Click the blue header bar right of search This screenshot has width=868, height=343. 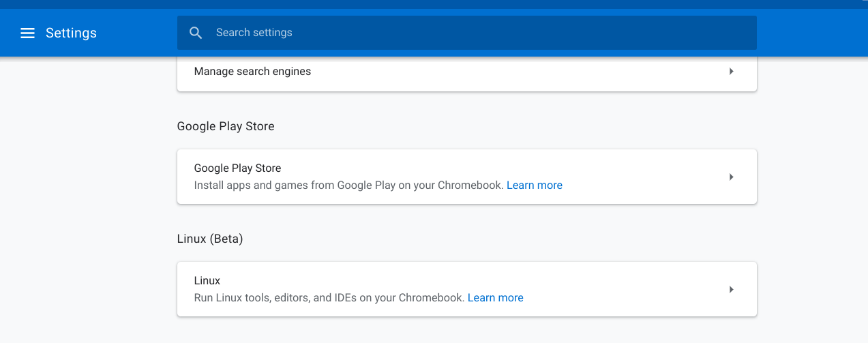click(811, 33)
